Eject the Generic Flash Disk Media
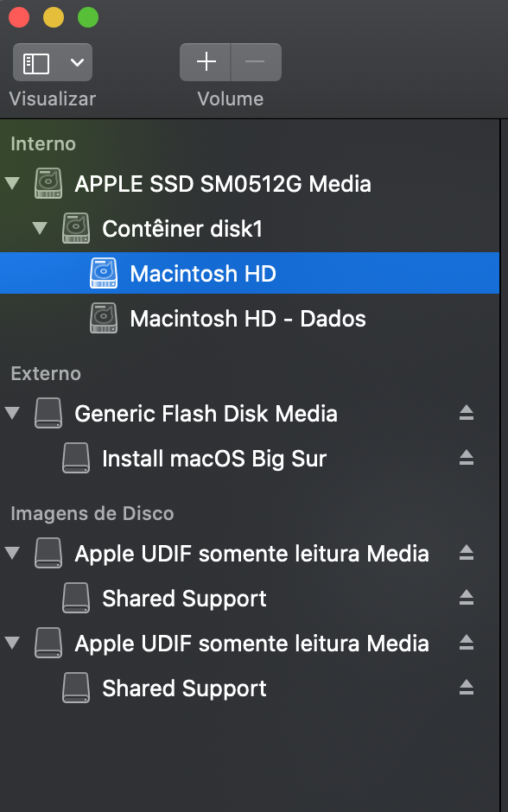 point(466,413)
